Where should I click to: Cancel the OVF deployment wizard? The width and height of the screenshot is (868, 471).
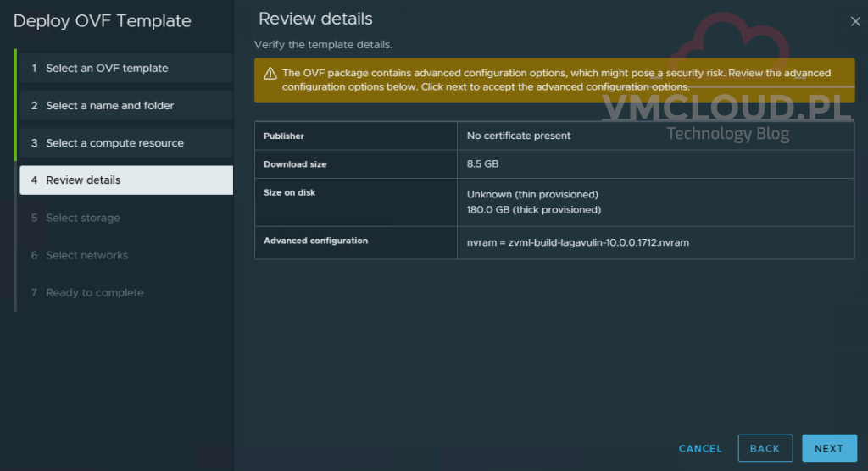click(700, 448)
